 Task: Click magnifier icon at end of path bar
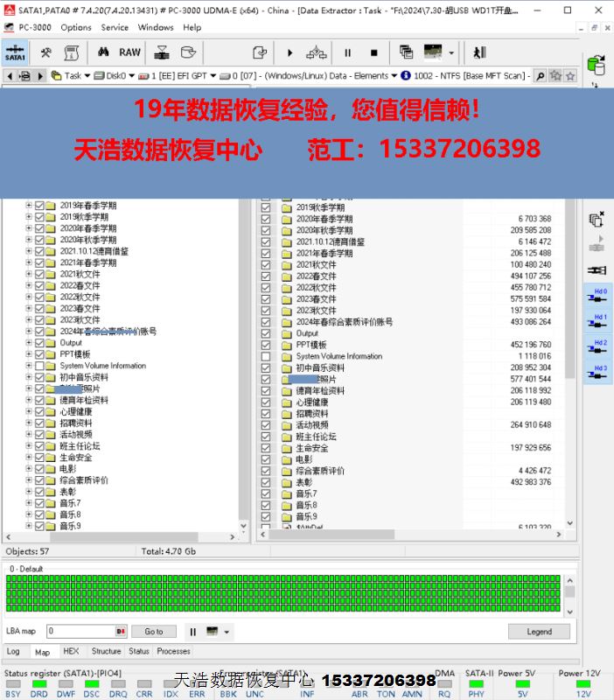[540, 76]
